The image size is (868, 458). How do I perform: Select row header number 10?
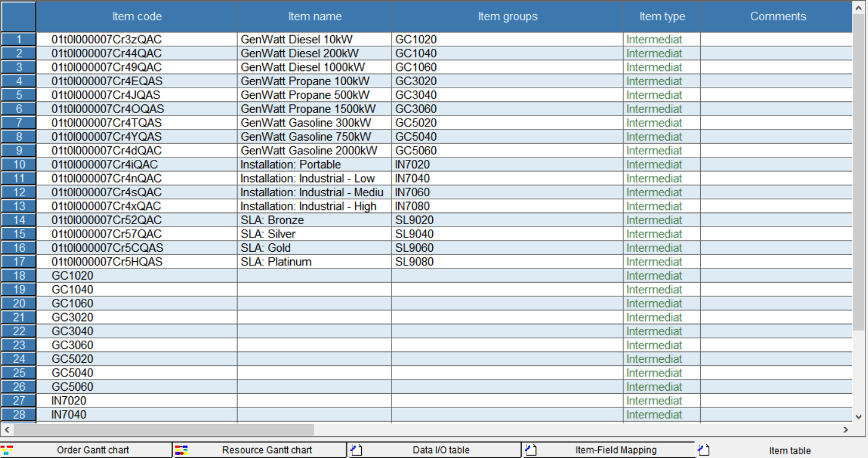click(x=19, y=165)
